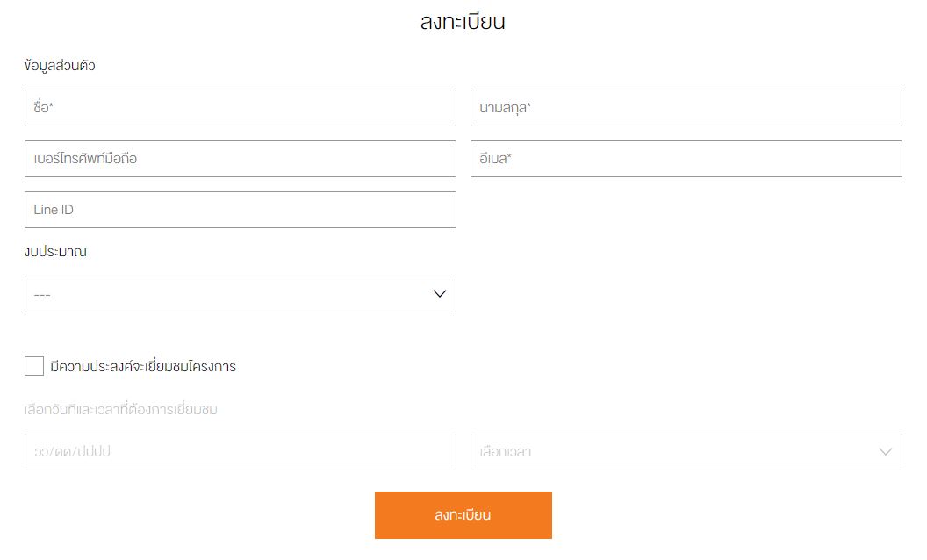Image resolution: width=927 pixels, height=560 pixels.
Task: Click the อีเมล email input field
Action: (x=686, y=159)
